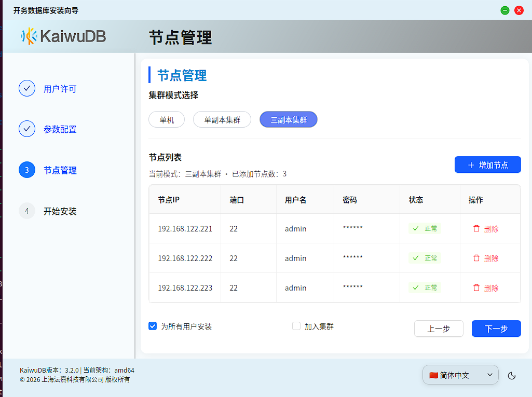Viewport: 532px width, 397px height.
Task: Click the checkmark icon beside 用户许可
Action: coord(27,89)
